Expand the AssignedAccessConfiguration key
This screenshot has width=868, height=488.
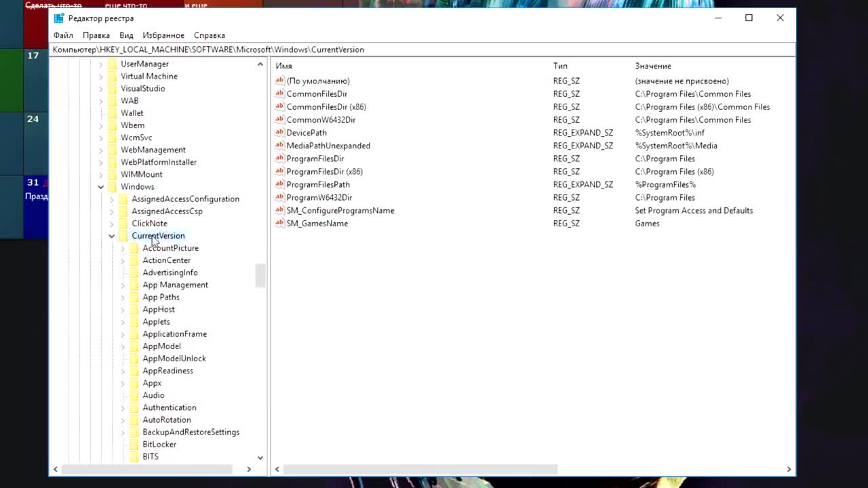[x=112, y=199]
